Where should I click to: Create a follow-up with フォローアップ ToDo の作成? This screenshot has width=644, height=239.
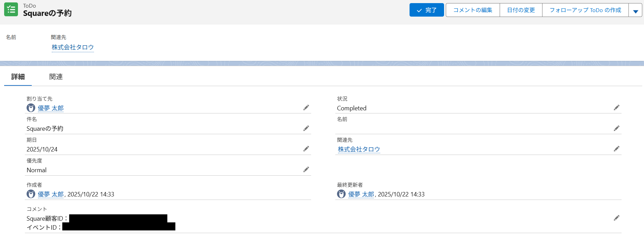(x=585, y=10)
